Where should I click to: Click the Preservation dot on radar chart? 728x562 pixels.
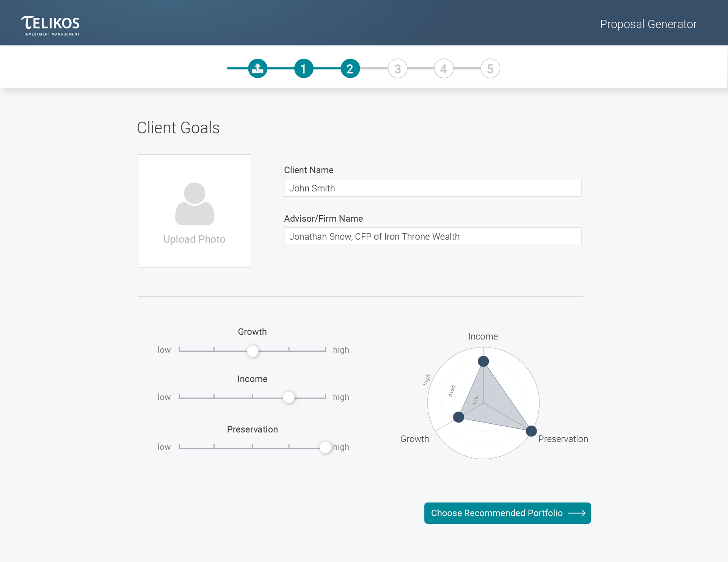(531, 431)
